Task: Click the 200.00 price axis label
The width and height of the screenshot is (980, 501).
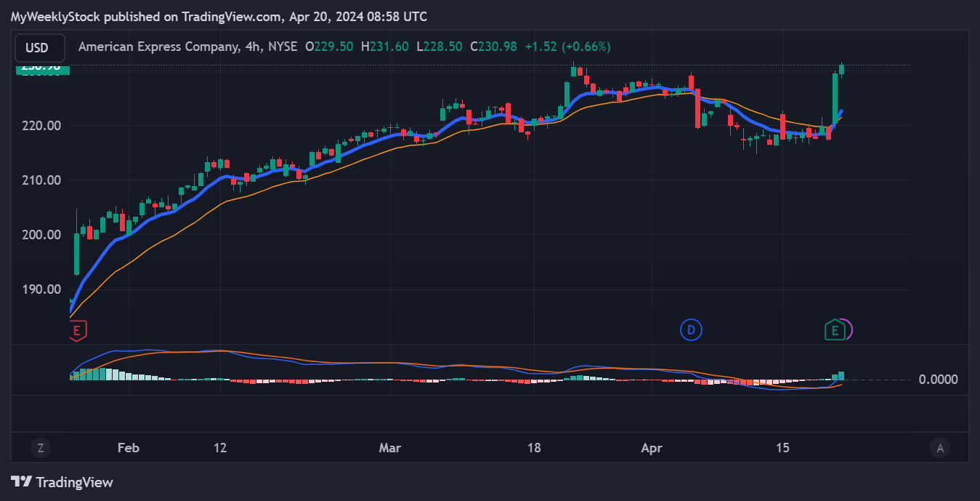Action: point(43,234)
